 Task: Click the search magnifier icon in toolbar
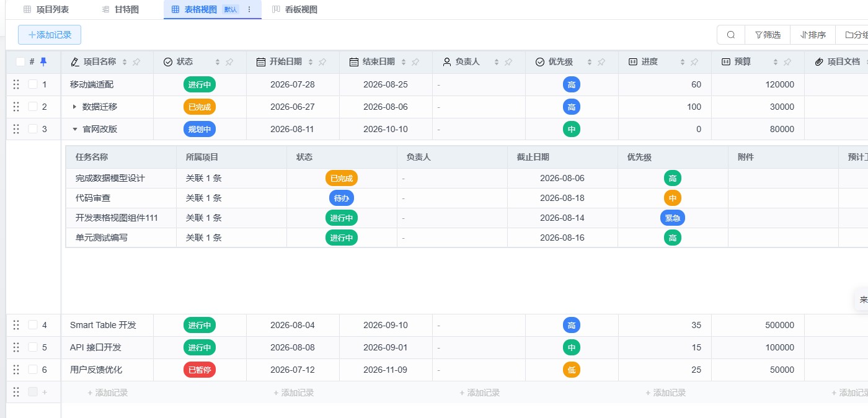(x=731, y=35)
